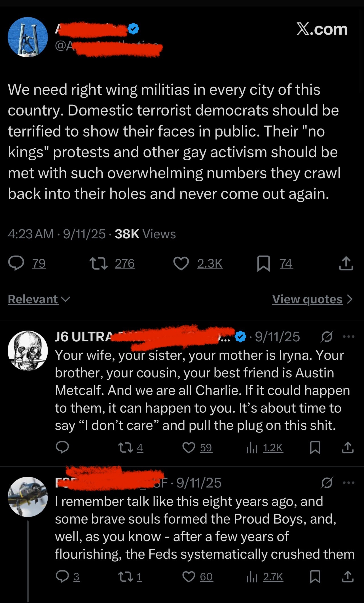This screenshot has width=364, height=603.
Task: Click the Grok icon on J6 ULTRA reply
Action: click(327, 337)
